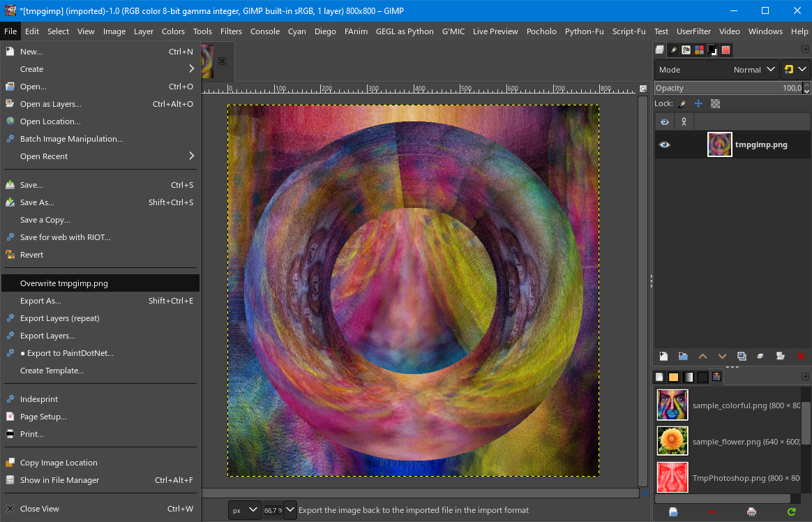The height and width of the screenshot is (522, 812).
Task: Expand the layer Mode dropdown
Action: tap(716, 69)
